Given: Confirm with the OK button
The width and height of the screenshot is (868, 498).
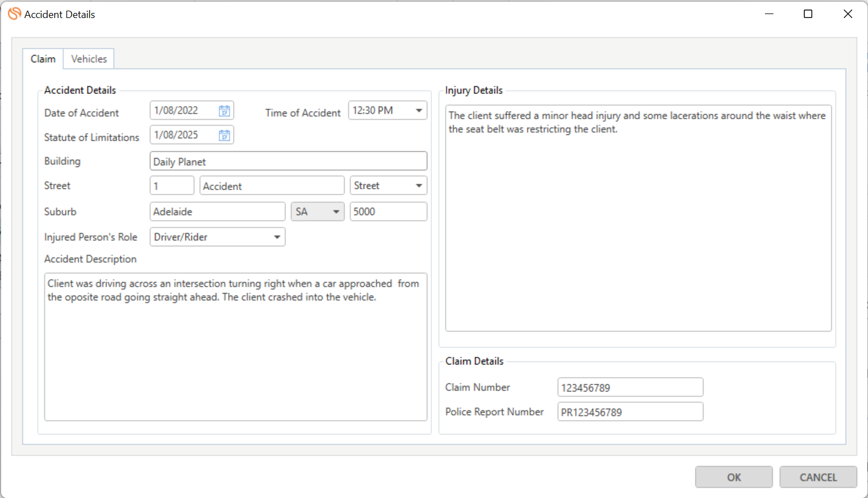Looking at the screenshot, I should [733, 477].
